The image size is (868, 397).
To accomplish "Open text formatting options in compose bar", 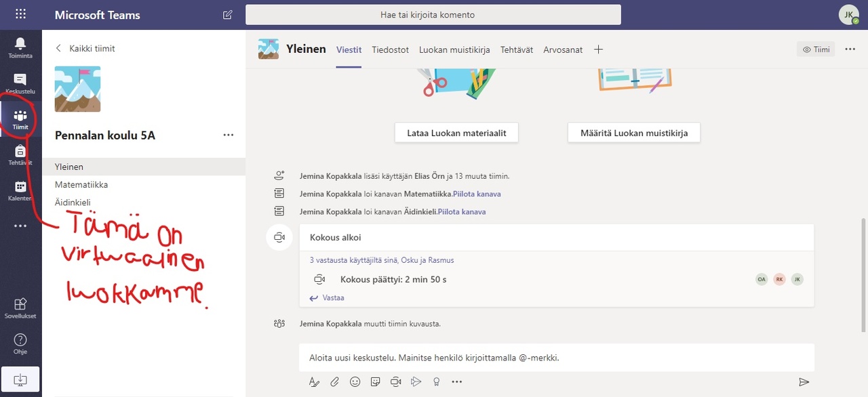I will coord(314,382).
